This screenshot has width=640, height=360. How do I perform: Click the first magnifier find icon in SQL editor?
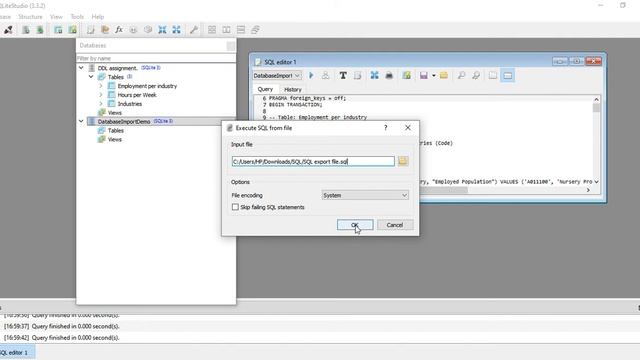(461, 76)
